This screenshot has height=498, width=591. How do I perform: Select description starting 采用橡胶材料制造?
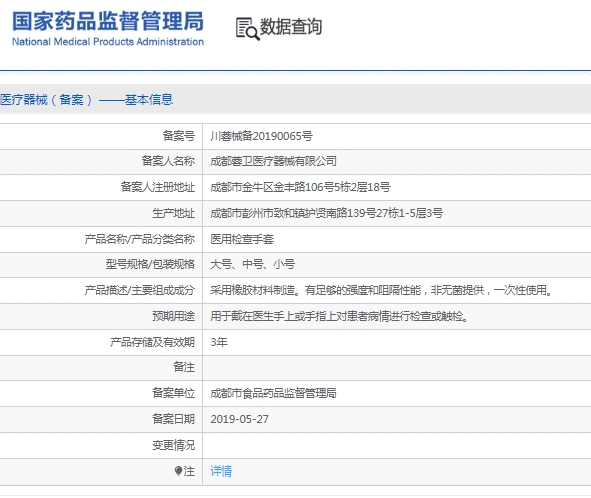[381, 290]
